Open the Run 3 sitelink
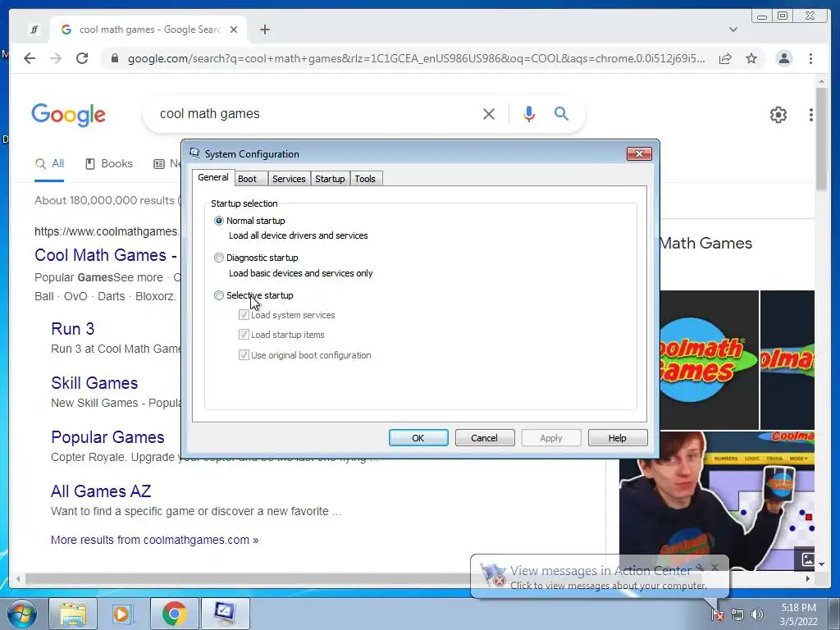 [x=73, y=329]
